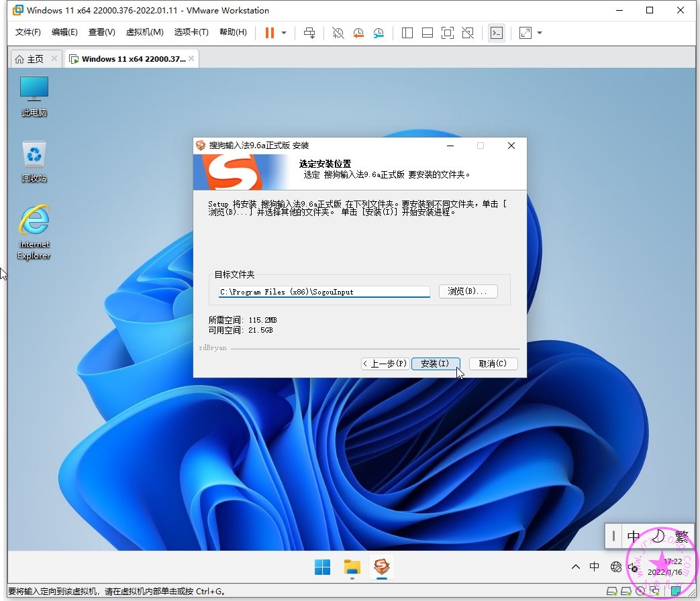
Task: Click the revert to snapshot icon
Action: pos(358,33)
